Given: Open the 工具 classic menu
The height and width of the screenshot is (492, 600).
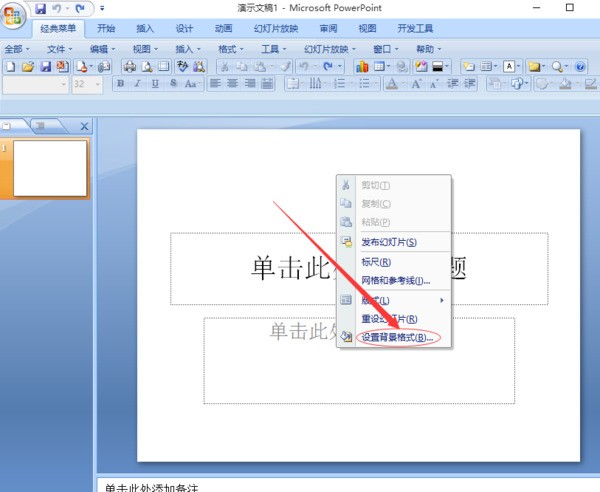Looking at the screenshot, I should [274, 49].
